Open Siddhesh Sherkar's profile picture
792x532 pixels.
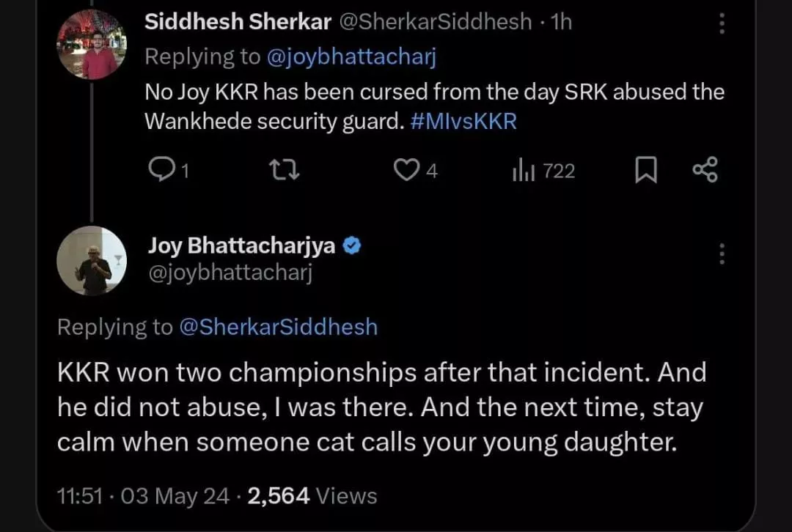click(92, 44)
